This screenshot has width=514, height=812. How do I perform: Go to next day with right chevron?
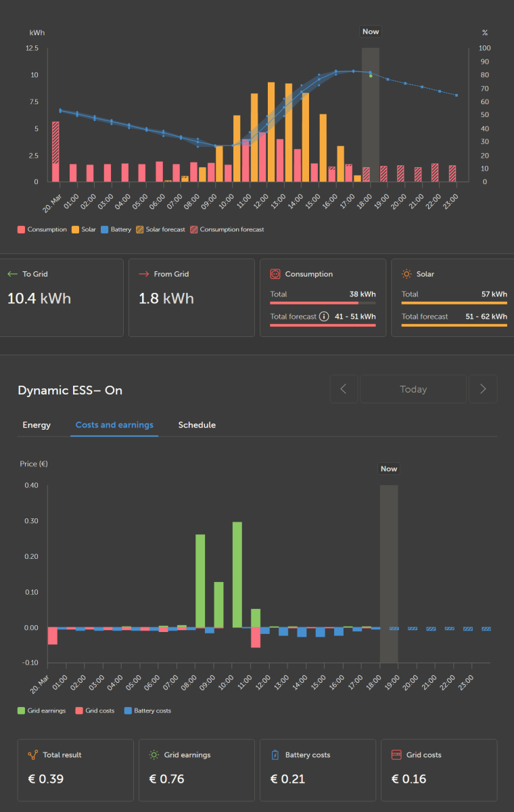(483, 389)
